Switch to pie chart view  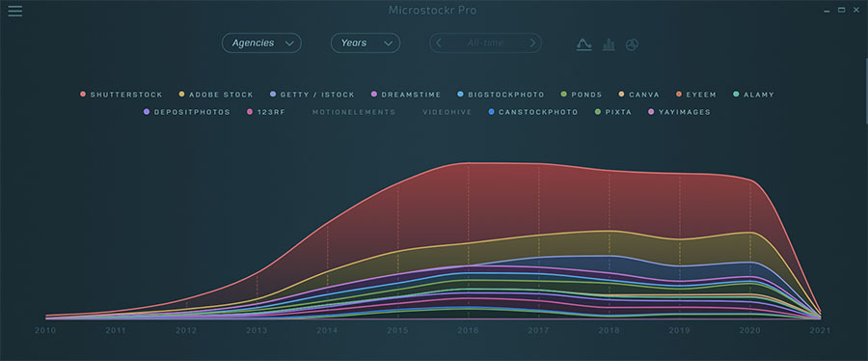[x=632, y=44]
